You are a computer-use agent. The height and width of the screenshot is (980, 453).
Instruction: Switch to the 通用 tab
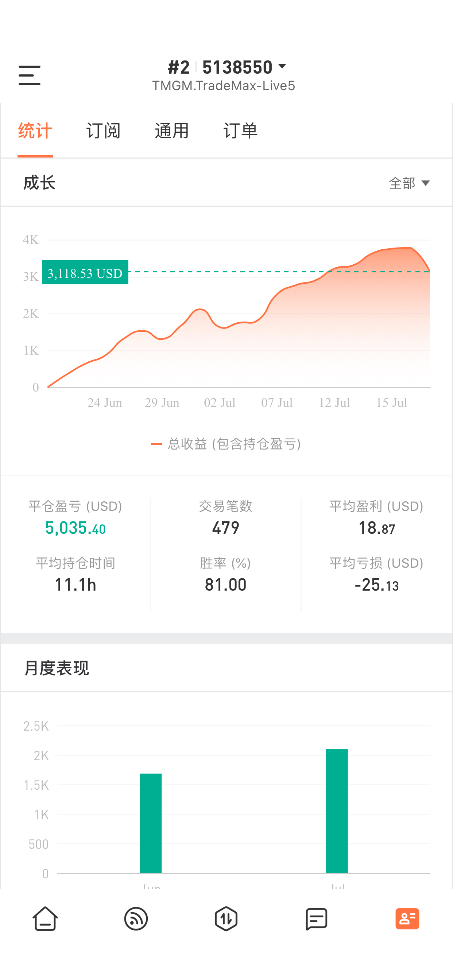pyautogui.click(x=172, y=131)
